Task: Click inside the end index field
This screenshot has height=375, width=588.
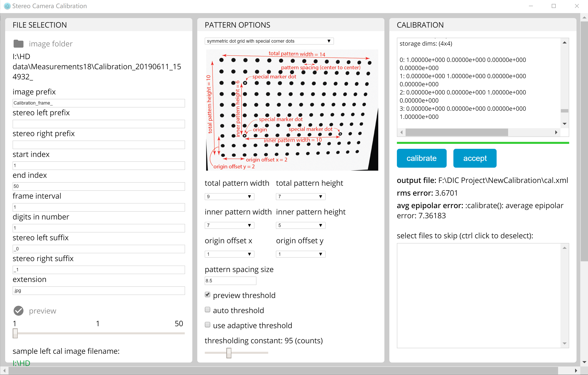Action: pyautogui.click(x=99, y=186)
